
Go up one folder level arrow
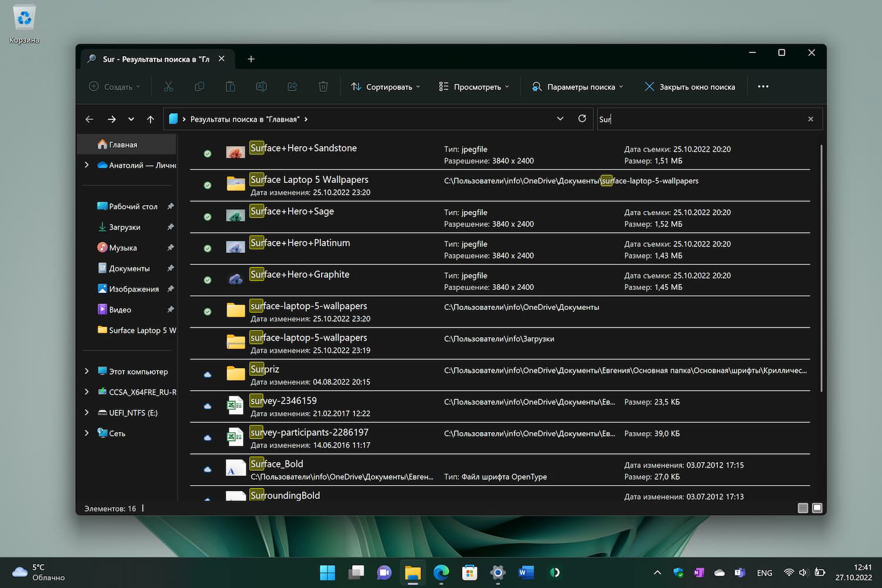pos(151,119)
